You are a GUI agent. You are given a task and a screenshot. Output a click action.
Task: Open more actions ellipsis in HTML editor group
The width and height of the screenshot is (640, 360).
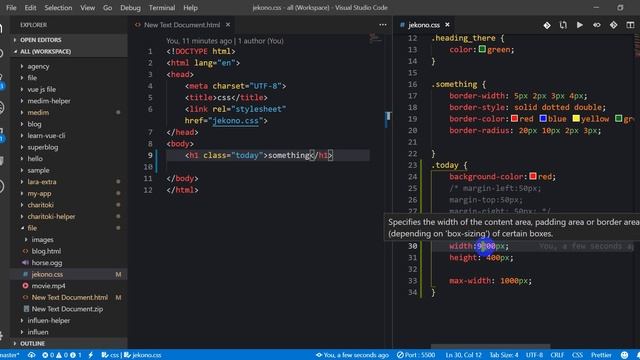point(383,25)
